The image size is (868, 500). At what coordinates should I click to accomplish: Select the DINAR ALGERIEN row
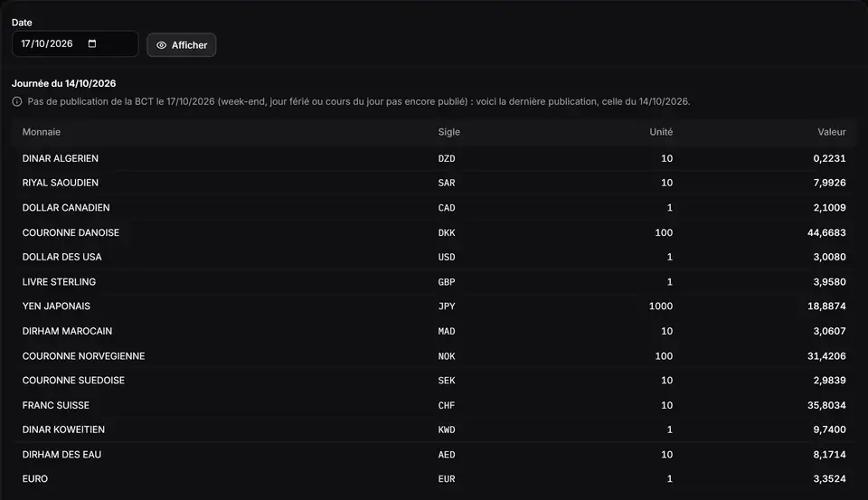pyautogui.click(x=434, y=158)
